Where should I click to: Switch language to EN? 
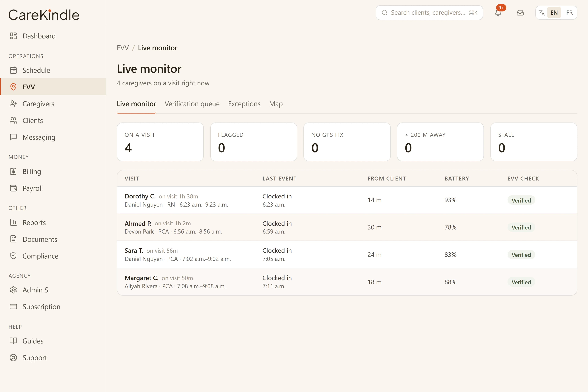pos(554,13)
